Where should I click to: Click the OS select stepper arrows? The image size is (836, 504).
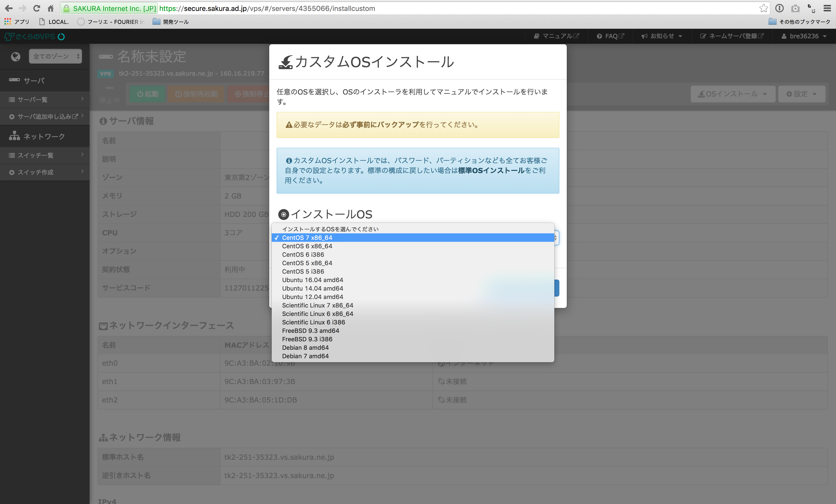556,238
